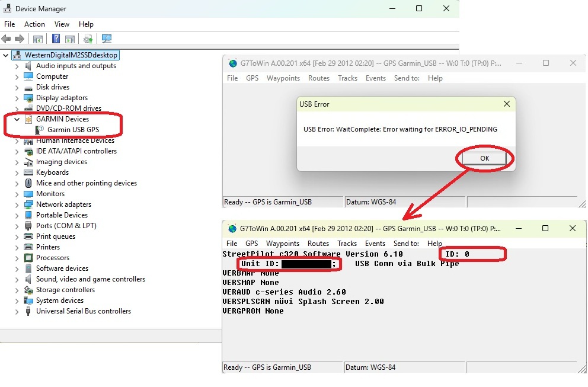Click 'Ready -- GPS is Garmin_USB' in upper G7ToWin
The image size is (588, 387).
pos(268,202)
